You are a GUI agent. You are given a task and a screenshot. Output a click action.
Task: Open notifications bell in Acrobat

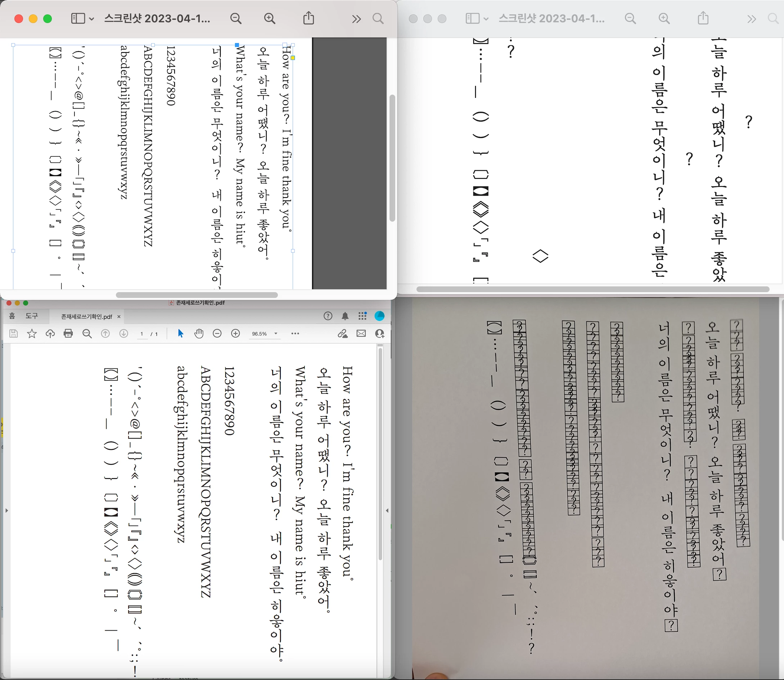[x=345, y=316]
